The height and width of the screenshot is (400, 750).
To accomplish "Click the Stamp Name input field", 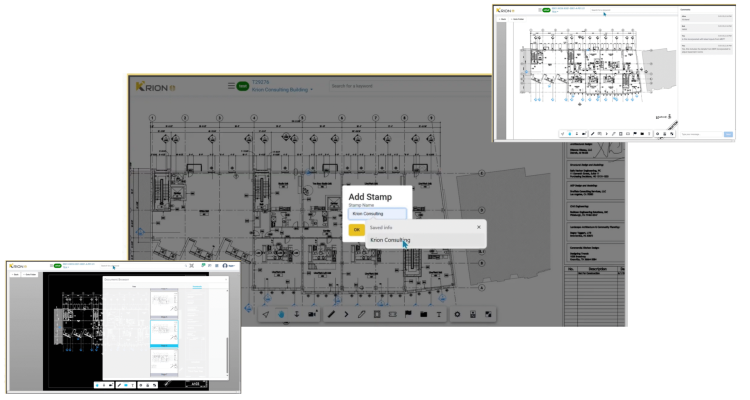I will (x=377, y=213).
